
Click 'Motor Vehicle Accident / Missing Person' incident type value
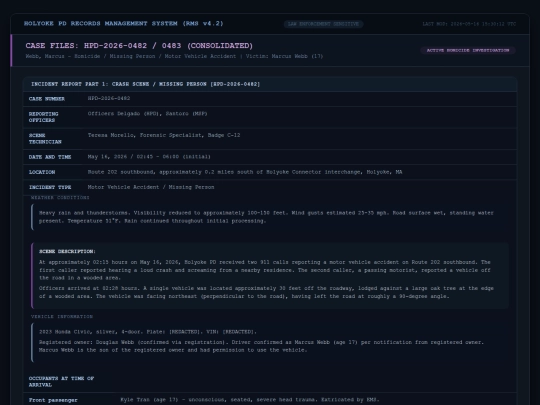[x=151, y=187]
